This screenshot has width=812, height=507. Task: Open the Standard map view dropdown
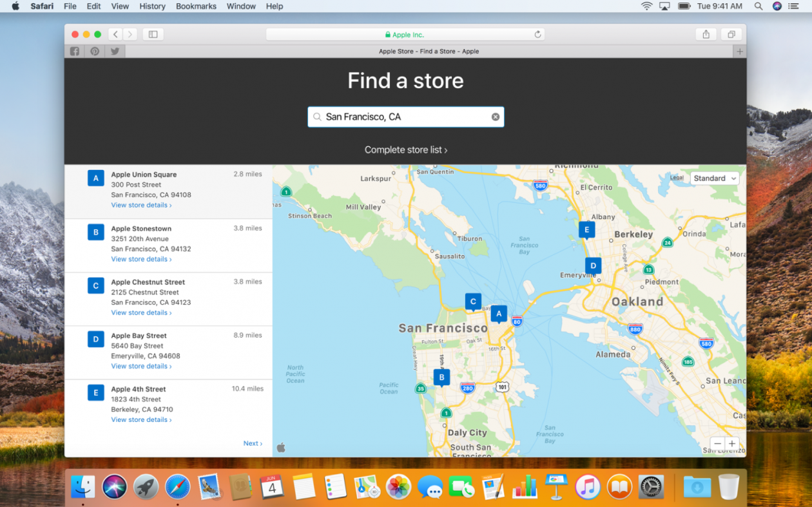click(x=715, y=178)
